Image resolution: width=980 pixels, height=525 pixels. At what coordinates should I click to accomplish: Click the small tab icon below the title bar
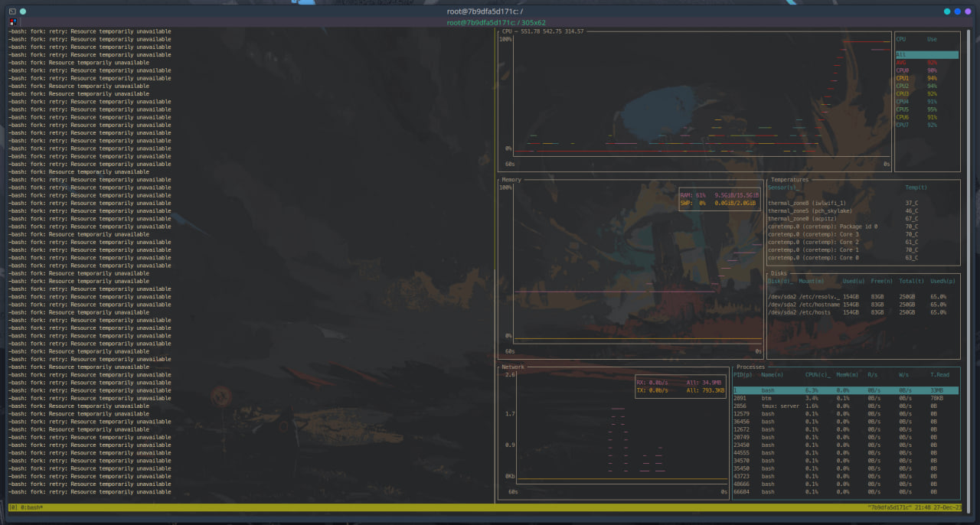click(14, 22)
